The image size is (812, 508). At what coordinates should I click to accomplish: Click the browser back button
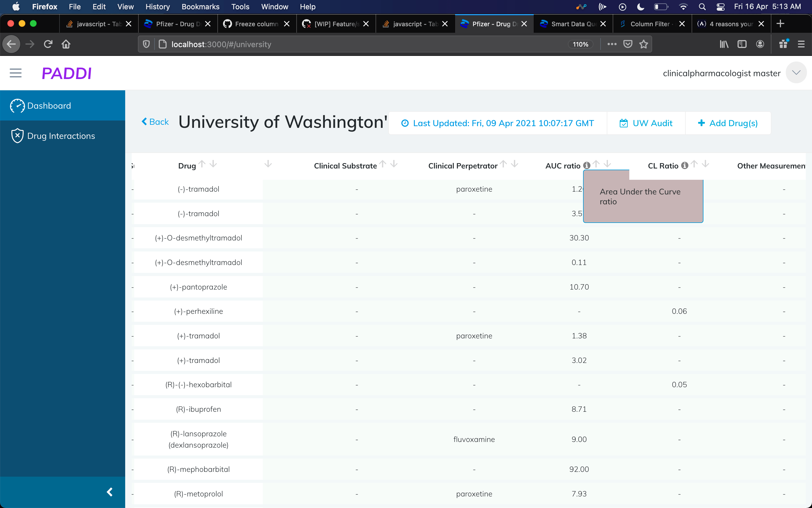(x=11, y=44)
